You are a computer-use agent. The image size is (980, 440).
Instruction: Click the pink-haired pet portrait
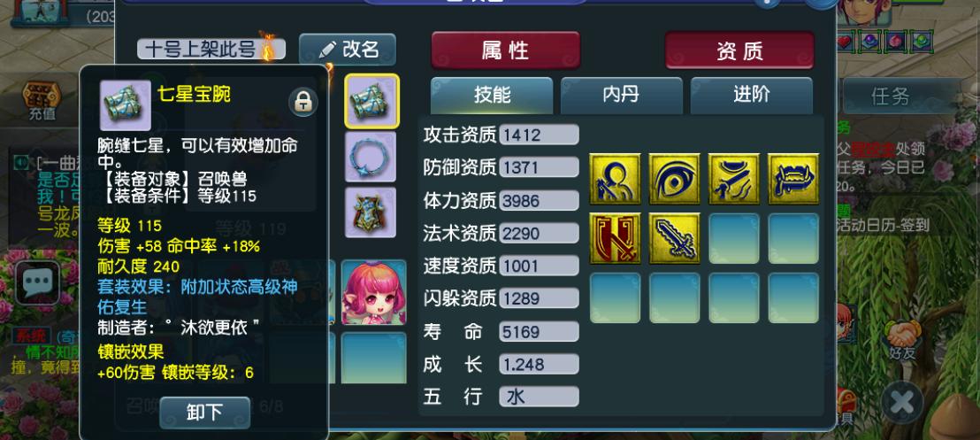(x=374, y=293)
